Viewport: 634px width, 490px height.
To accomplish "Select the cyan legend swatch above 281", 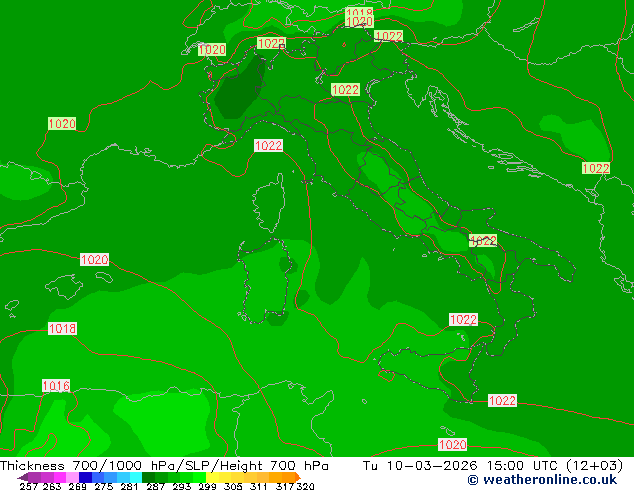I will coord(136,477).
